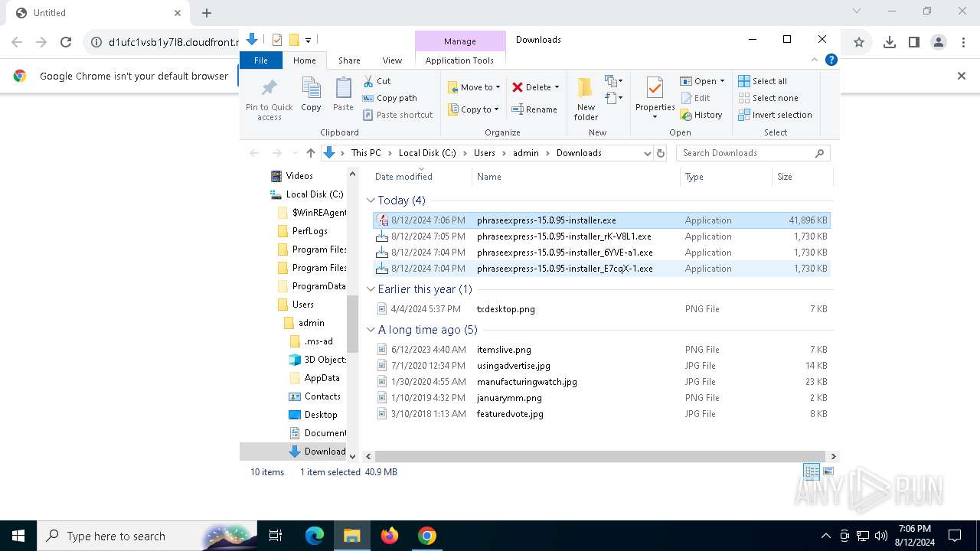The height and width of the screenshot is (551, 980).
Task: Expand the Open dropdown arrow
Action: point(722,81)
